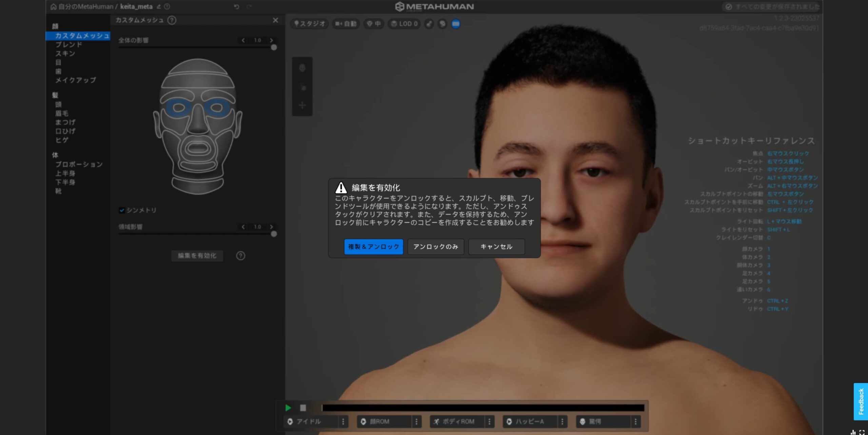
Task: Open スキン section in sidebar
Action: [65, 54]
